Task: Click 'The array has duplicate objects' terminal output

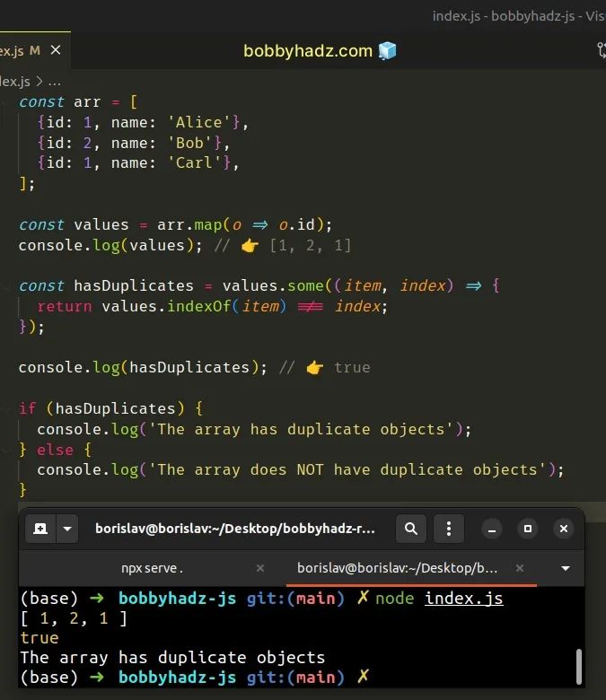Action: 172,658
